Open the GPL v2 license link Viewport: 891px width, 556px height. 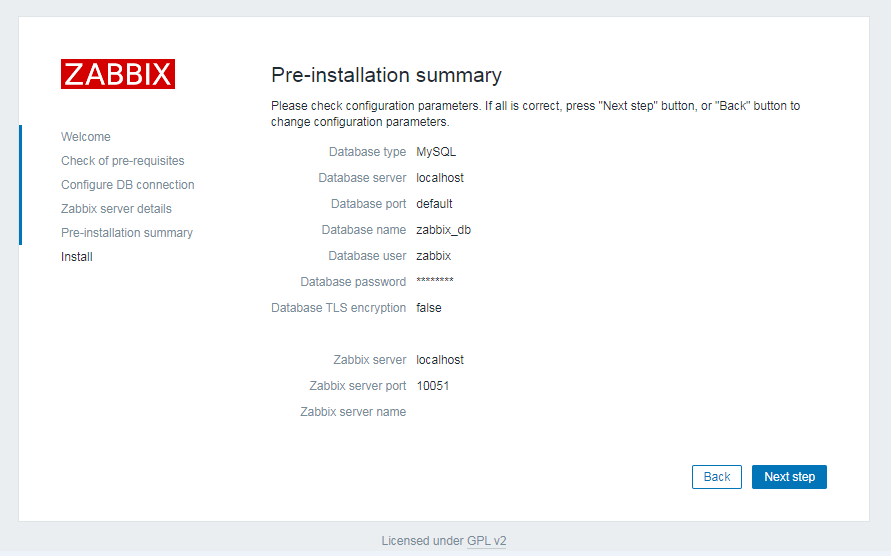486,541
